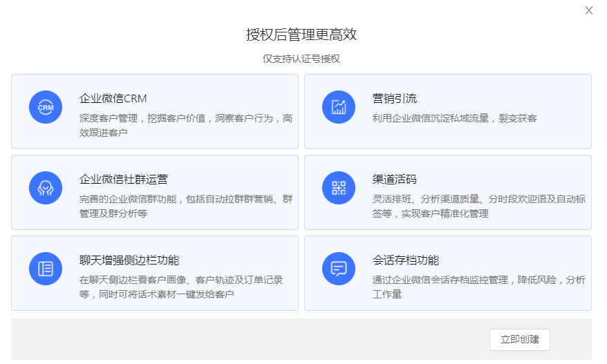
Task: Select the 企业微信CRM title
Action: pyautogui.click(x=113, y=99)
